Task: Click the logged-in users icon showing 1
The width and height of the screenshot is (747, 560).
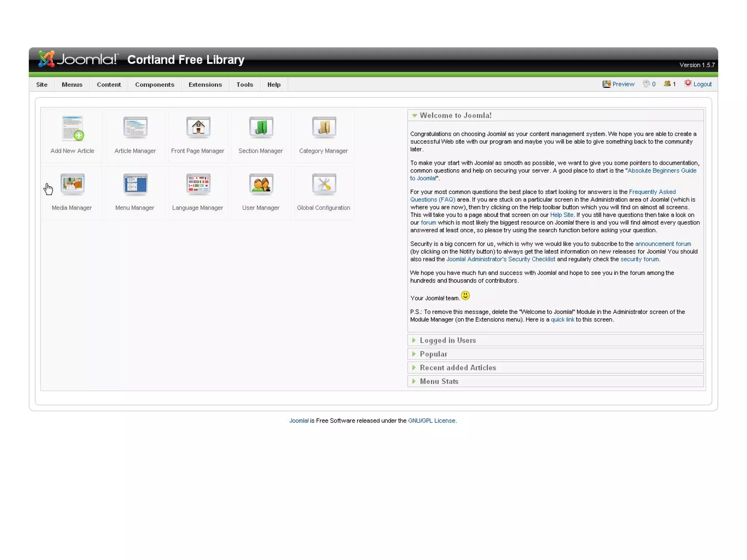Action: tap(667, 83)
